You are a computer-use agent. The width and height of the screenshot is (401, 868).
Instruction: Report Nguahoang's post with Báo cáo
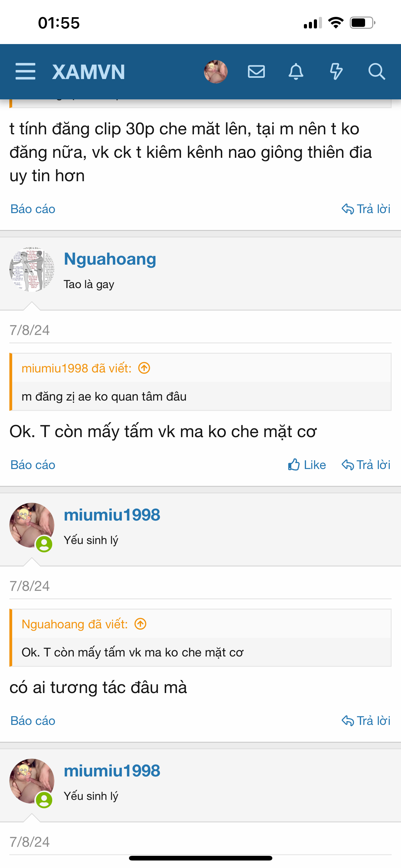33,465
